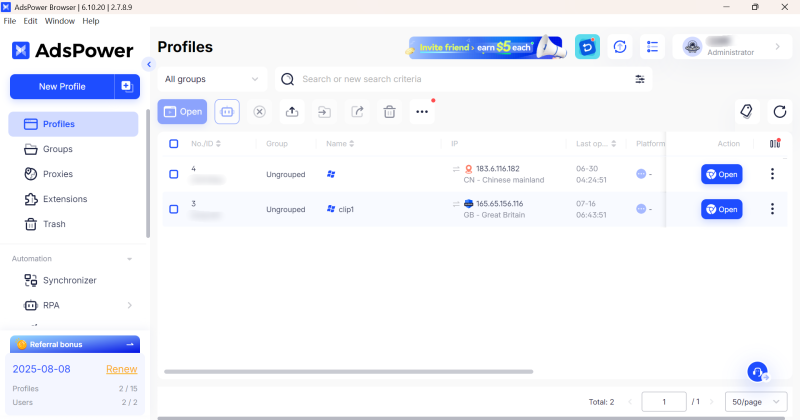Click the update sync circle icon

pos(620,47)
